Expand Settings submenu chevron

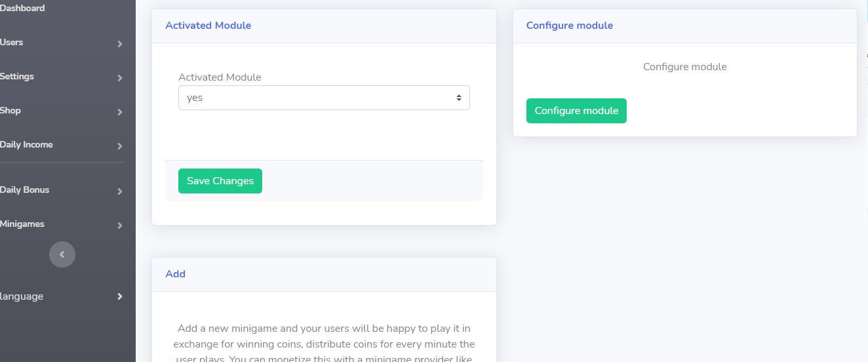[119, 78]
